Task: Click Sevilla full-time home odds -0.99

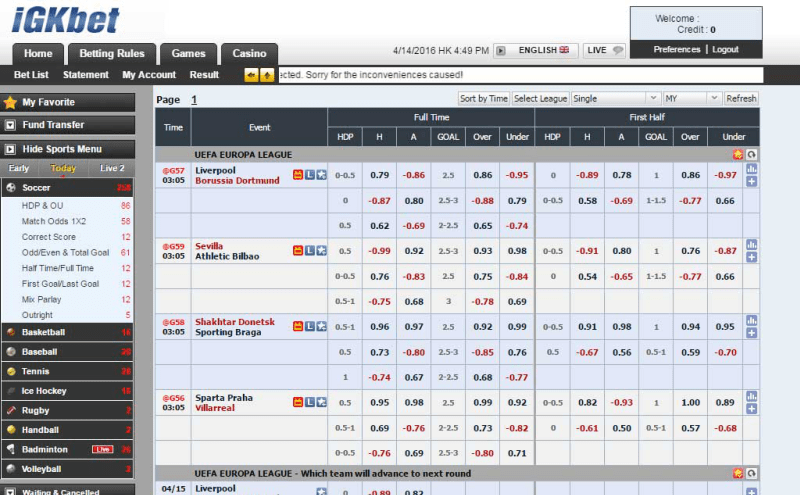Action: coord(380,251)
